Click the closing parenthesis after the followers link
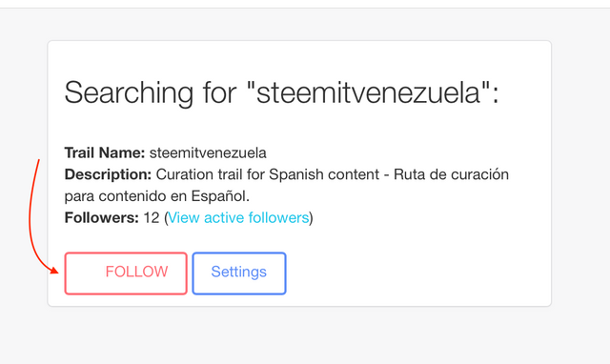Viewport: 610px width, 364px height. click(x=312, y=218)
